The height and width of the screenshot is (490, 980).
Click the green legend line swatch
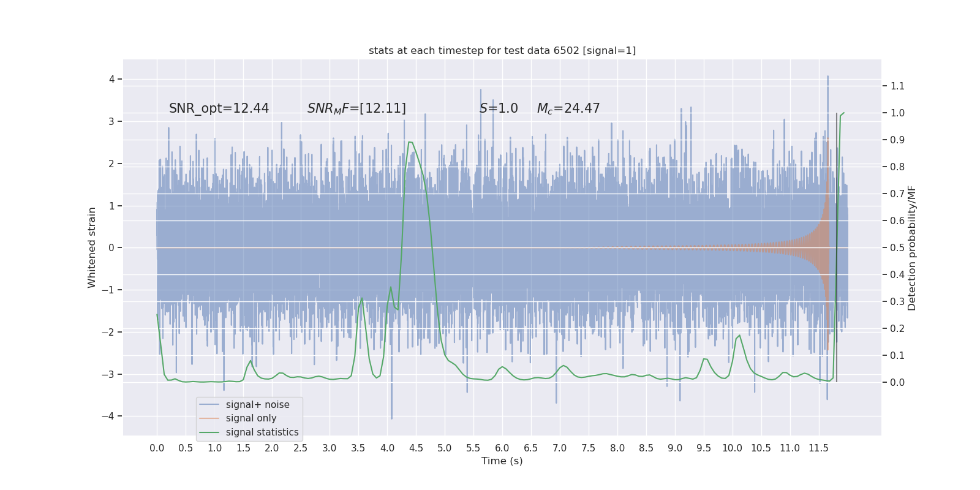tap(209, 432)
